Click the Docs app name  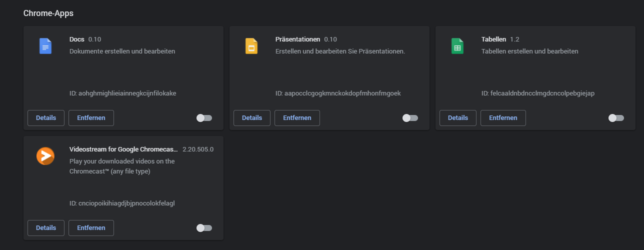click(x=77, y=39)
